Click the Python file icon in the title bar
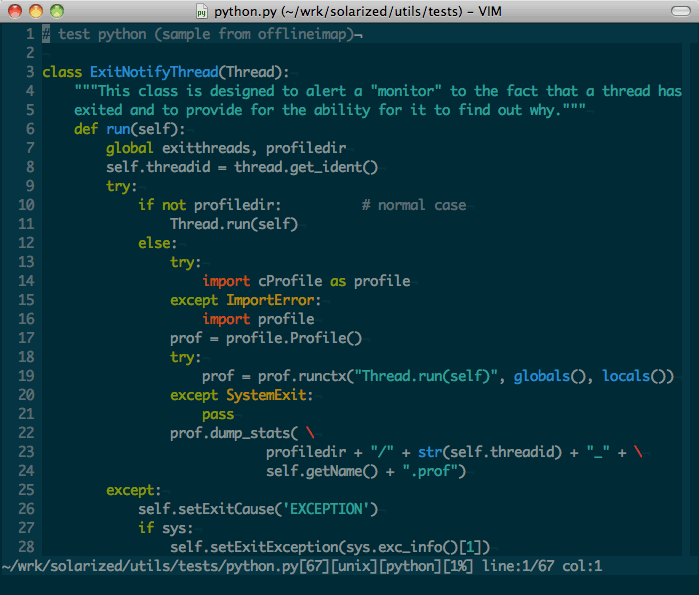This screenshot has width=699, height=595. point(203,13)
